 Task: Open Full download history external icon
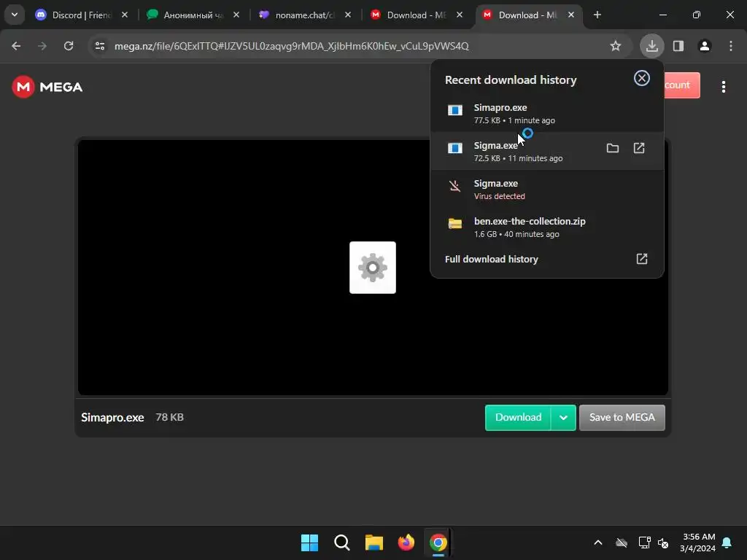click(x=642, y=259)
